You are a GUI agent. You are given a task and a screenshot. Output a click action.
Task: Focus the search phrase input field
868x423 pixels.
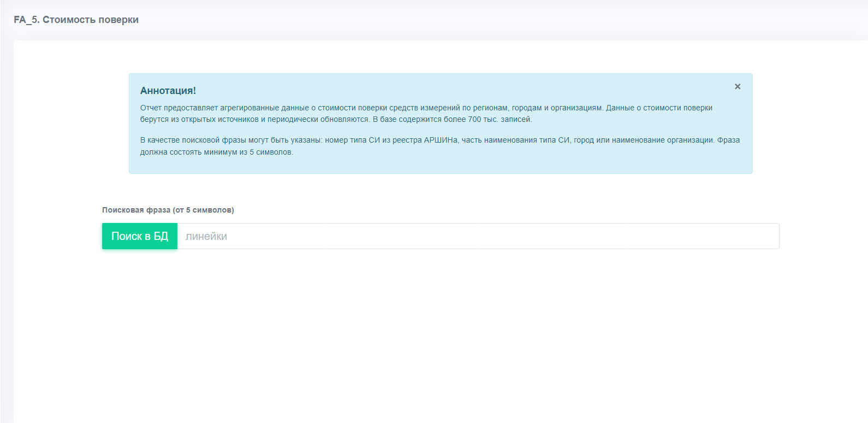point(478,236)
